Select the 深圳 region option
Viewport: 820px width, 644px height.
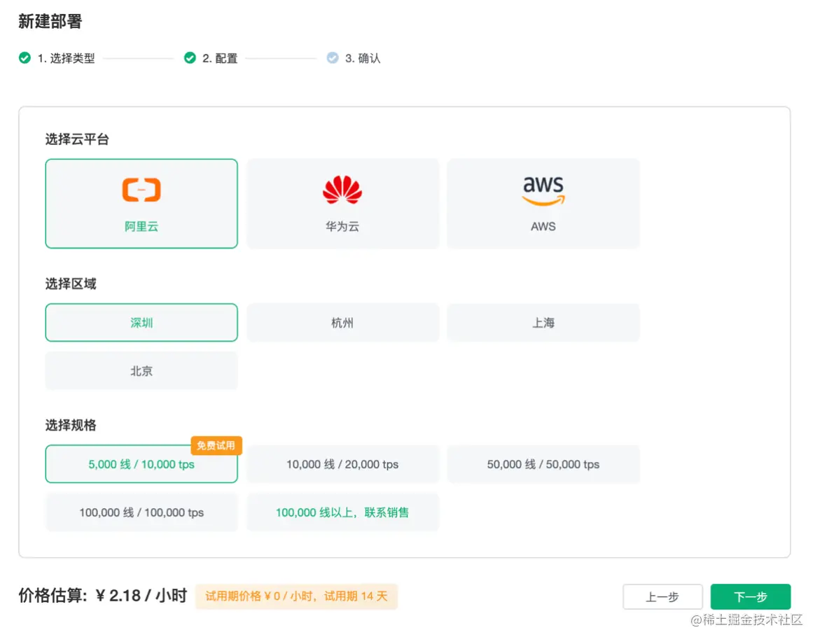point(141,323)
